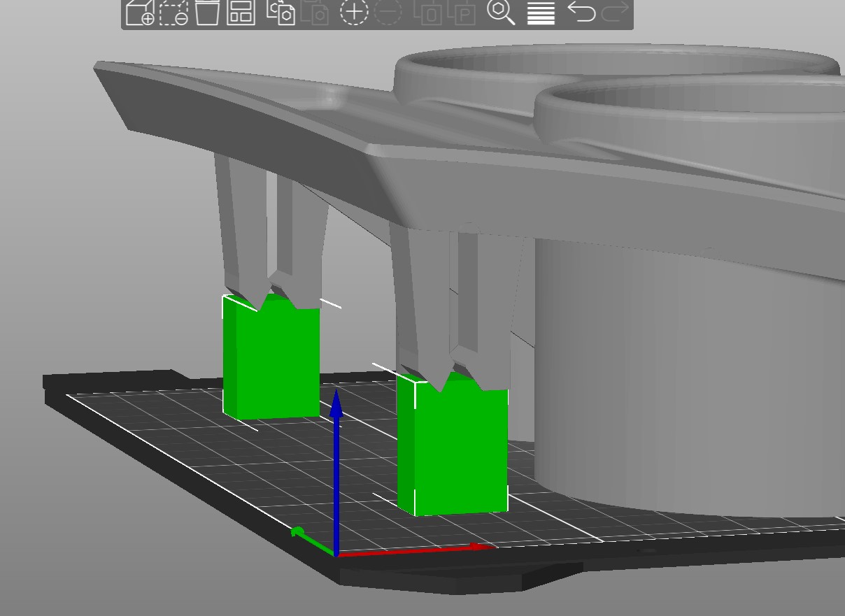
Task: Add an instance with the plus circle icon
Action: [x=354, y=12]
